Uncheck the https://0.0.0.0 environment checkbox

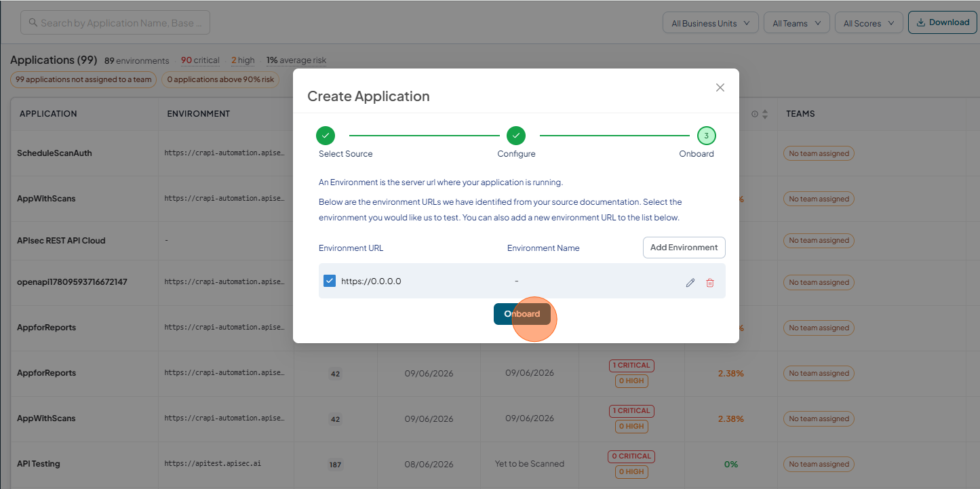pos(330,281)
